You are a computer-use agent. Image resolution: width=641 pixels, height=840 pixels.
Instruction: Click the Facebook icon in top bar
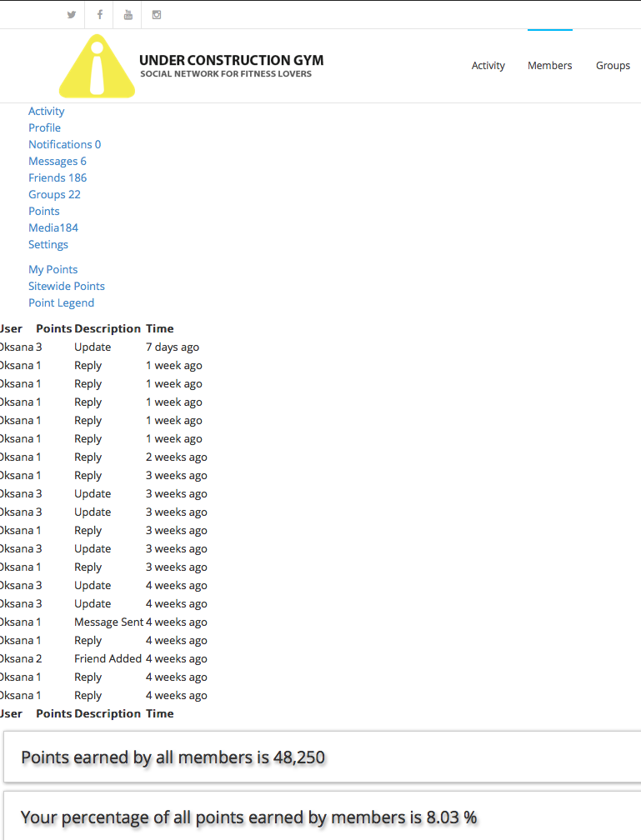(x=100, y=15)
